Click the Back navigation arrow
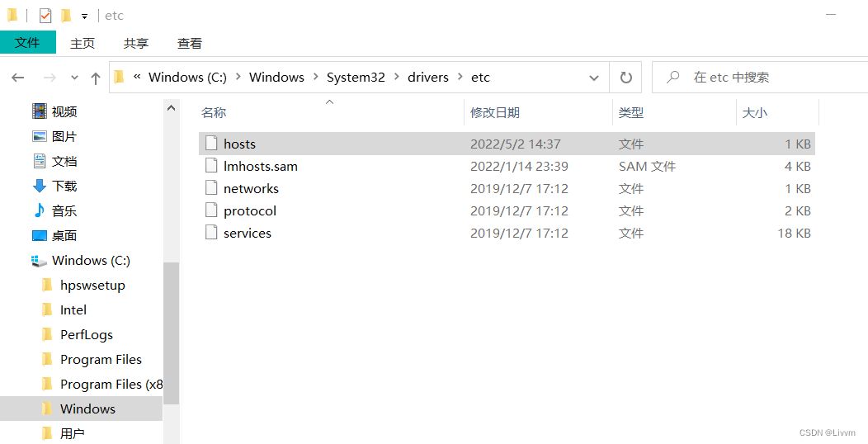The image size is (868, 444). (x=18, y=78)
